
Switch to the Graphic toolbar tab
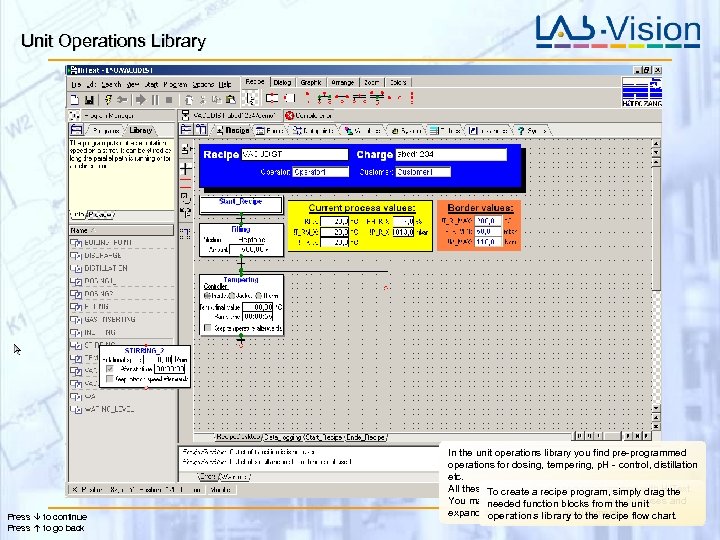(x=311, y=83)
